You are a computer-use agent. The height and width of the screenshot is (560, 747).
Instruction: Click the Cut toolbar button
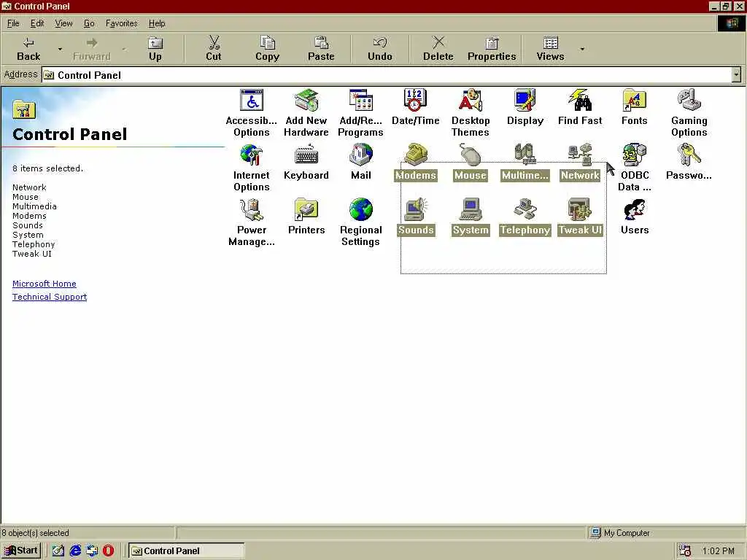pos(214,49)
